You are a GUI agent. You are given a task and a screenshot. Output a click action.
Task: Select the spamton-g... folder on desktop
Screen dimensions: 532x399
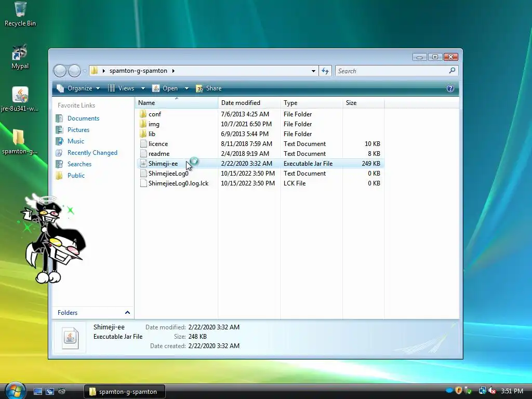(20, 142)
